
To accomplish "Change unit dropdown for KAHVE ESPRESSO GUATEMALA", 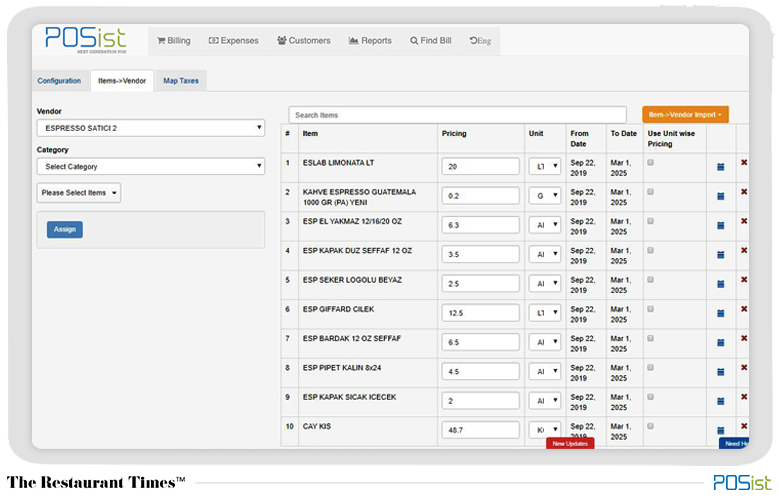I will [x=545, y=196].
